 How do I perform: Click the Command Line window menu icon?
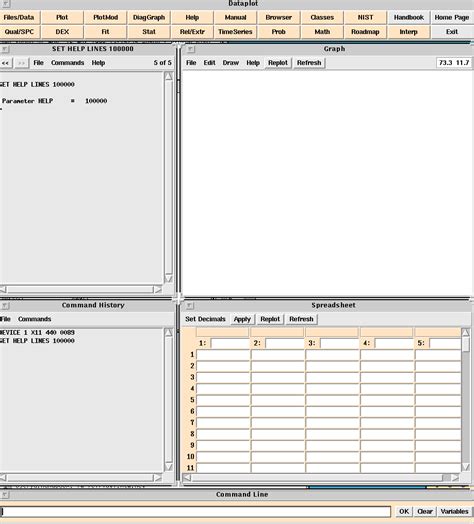pyautogui.click(x=5, y=495)
